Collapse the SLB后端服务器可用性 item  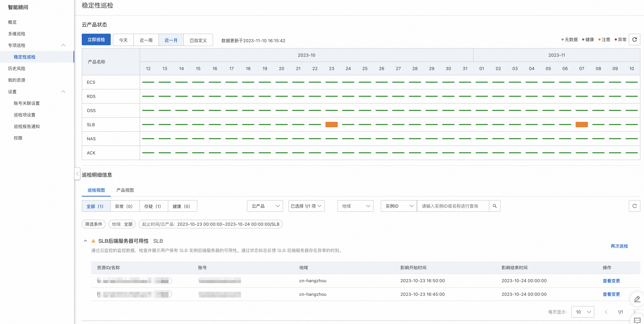[x=85, y=241]
